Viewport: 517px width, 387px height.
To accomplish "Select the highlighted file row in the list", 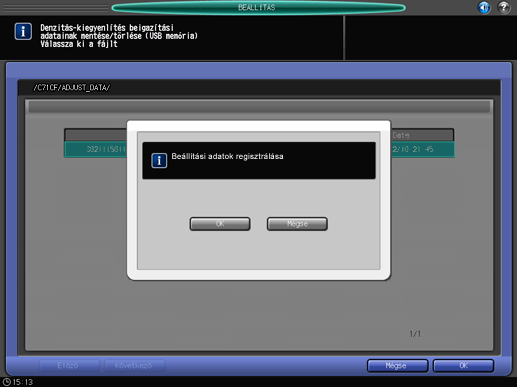I will tap(259, 149).
